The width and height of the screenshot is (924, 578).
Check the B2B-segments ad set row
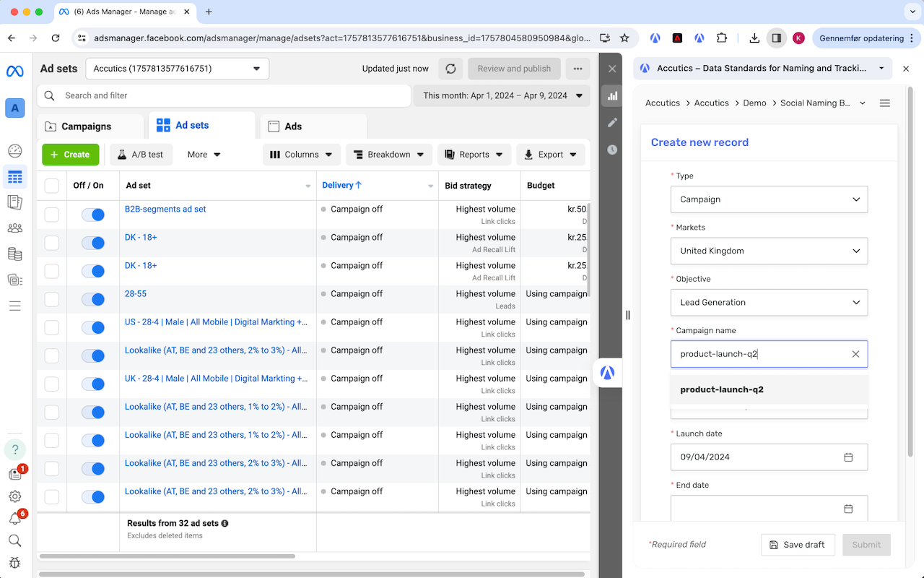click(x=52, y=215)
